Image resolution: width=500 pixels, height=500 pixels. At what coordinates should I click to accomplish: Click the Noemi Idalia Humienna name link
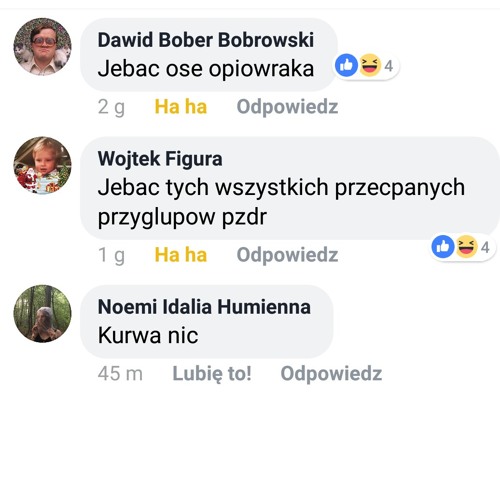click(x=204, y=307)
